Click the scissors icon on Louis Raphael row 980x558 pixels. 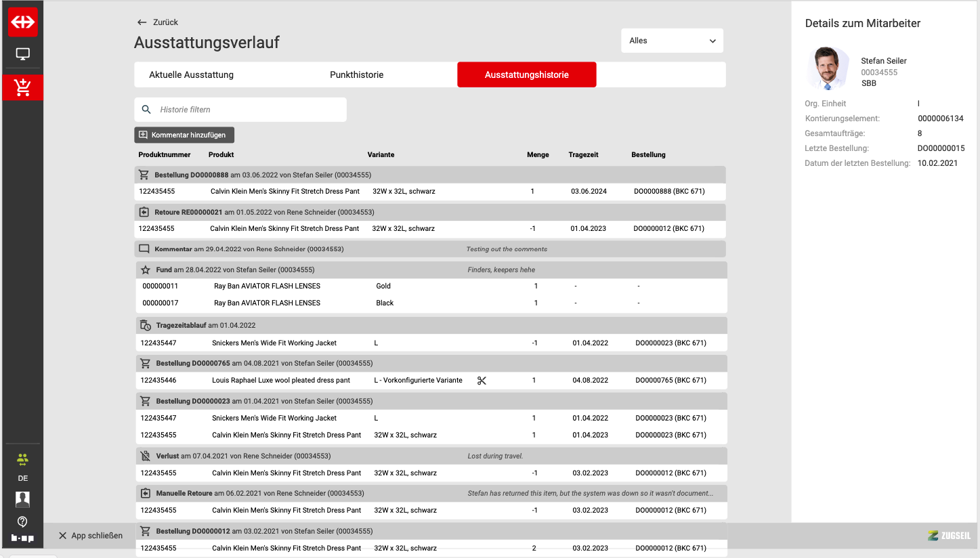tap(482, 381)
